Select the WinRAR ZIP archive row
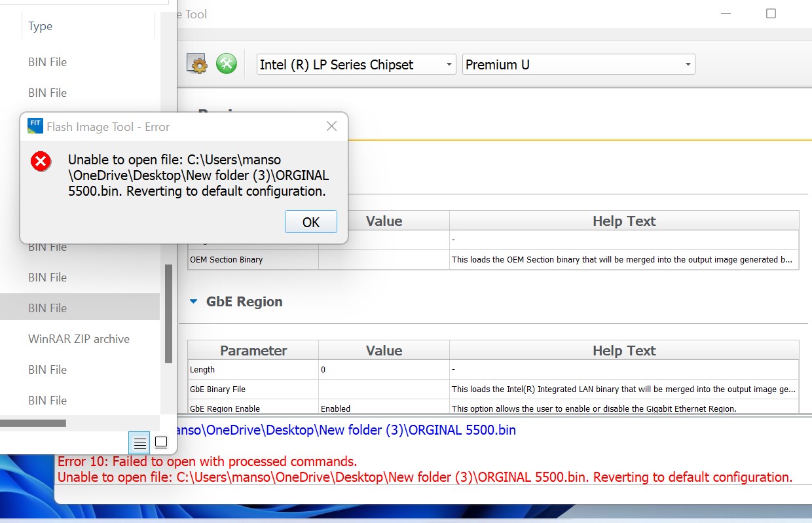 (x=79, y=339)
